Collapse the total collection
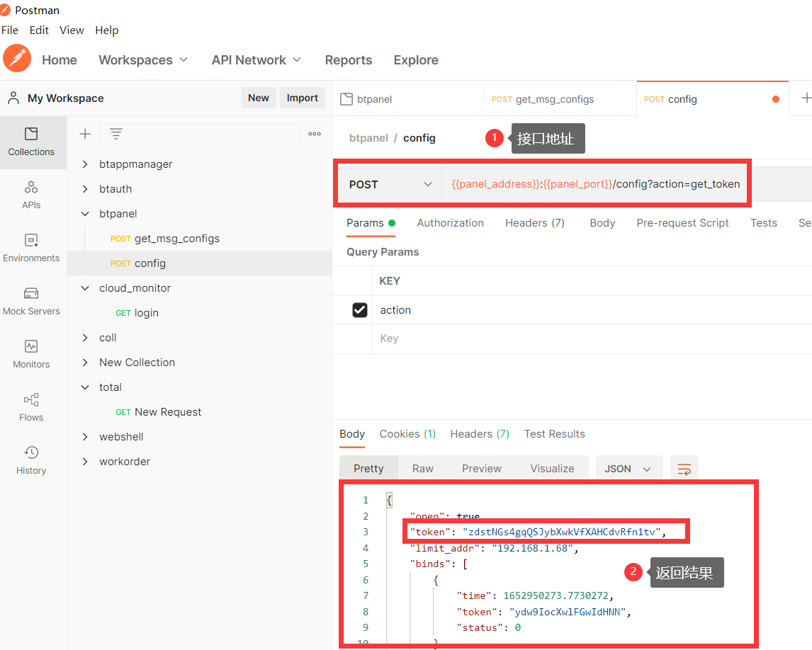812x650 pixels. click(x=85, y=387)
